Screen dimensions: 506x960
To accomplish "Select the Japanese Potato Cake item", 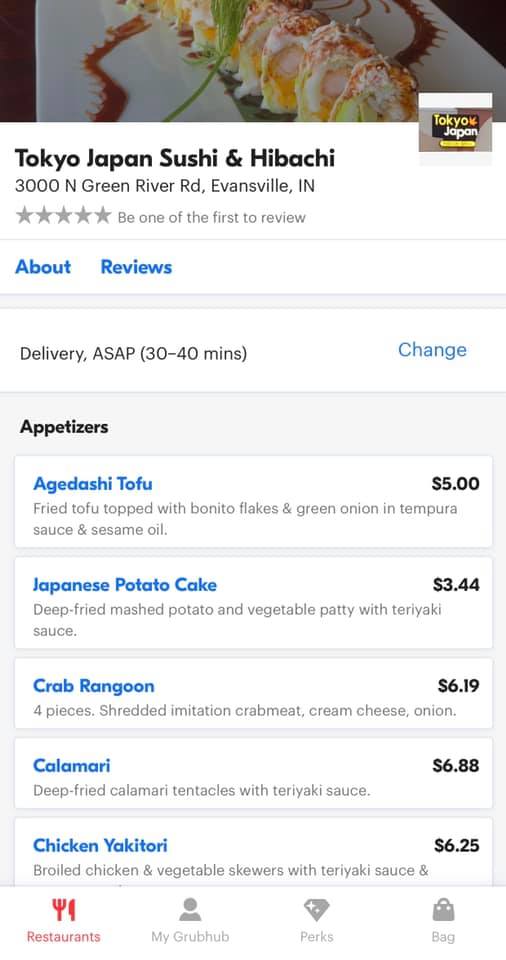I will point(253,602).
